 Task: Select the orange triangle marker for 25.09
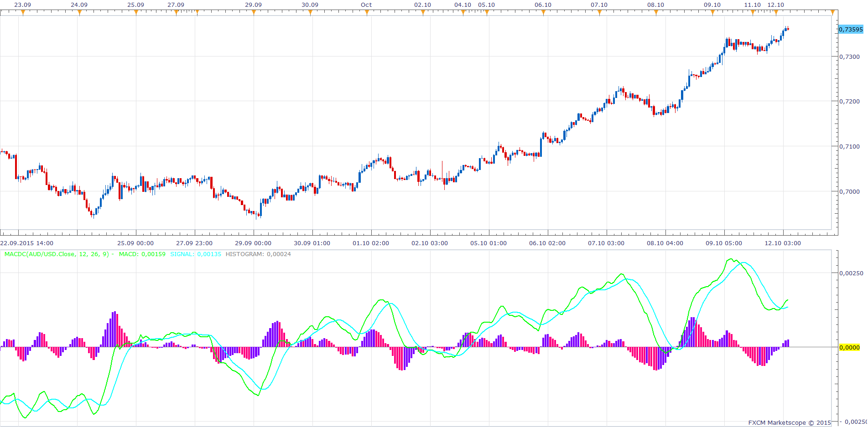click(136, 12)
